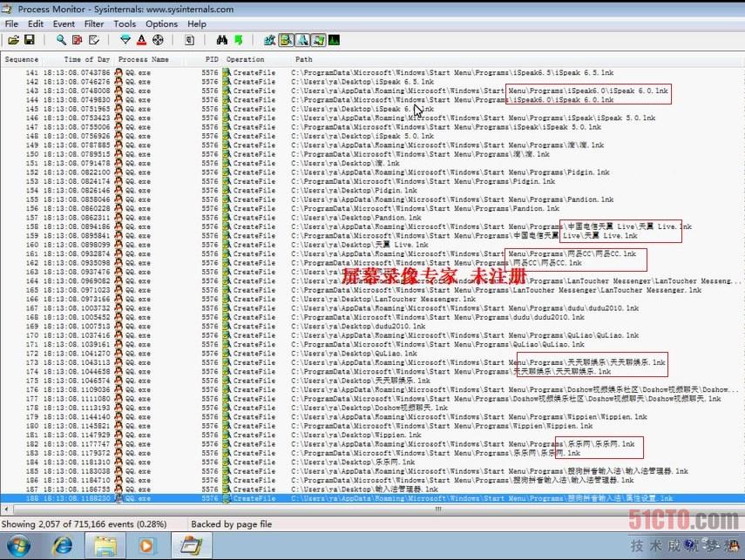Select the row with sequence 143
Screen dimensions: 745x560
point(371,91)
